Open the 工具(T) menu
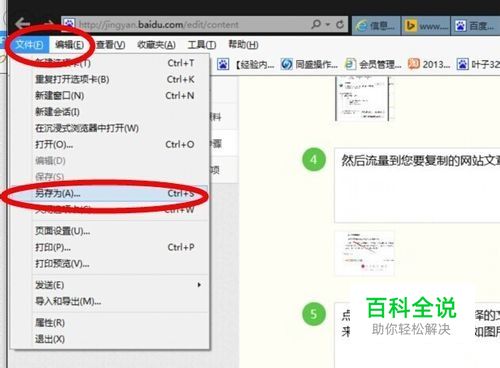 pyautogui.click(x=202, y=45)
